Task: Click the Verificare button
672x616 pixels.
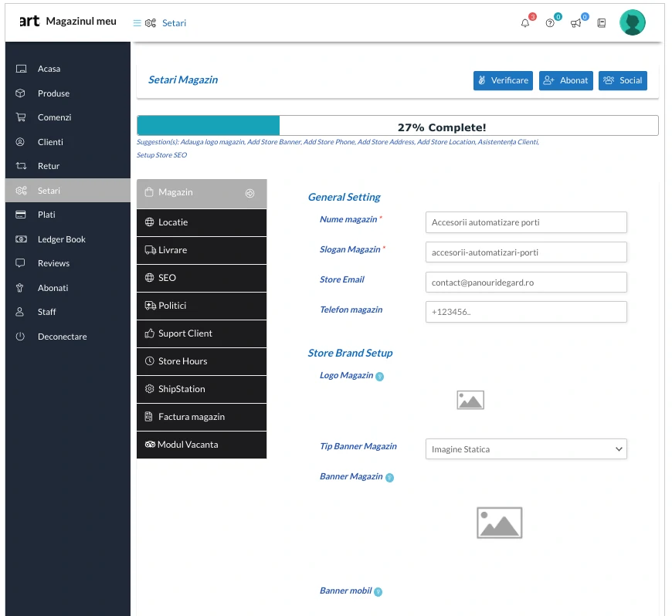Action: tap(503, 80)
